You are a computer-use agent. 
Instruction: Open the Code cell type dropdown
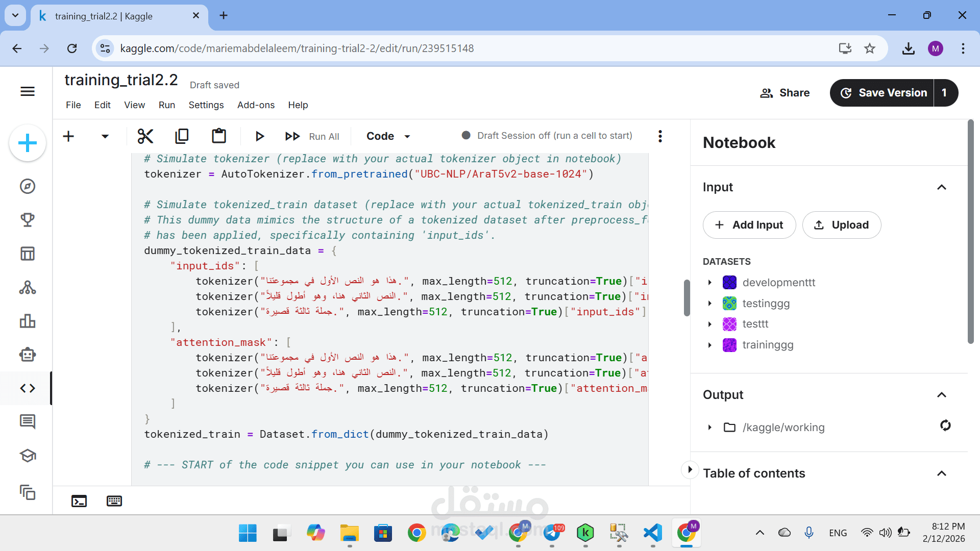click(388, 136)
